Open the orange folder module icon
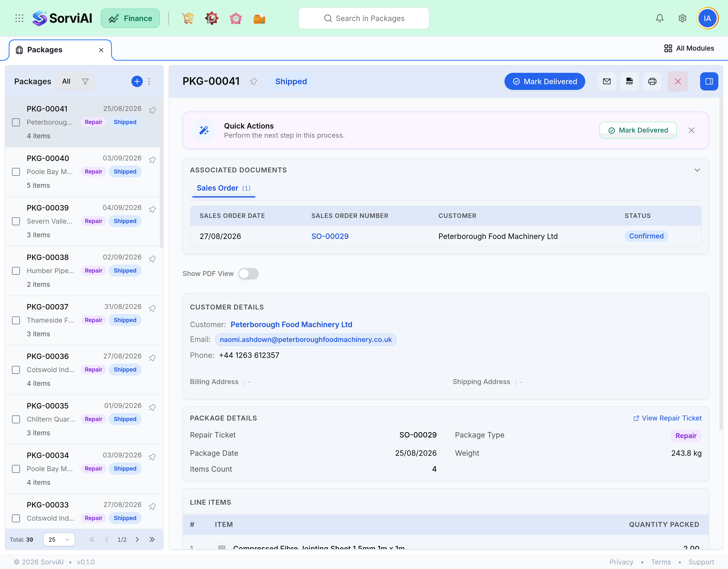Viewport: 728px width, 569px height. coord(259,18)
